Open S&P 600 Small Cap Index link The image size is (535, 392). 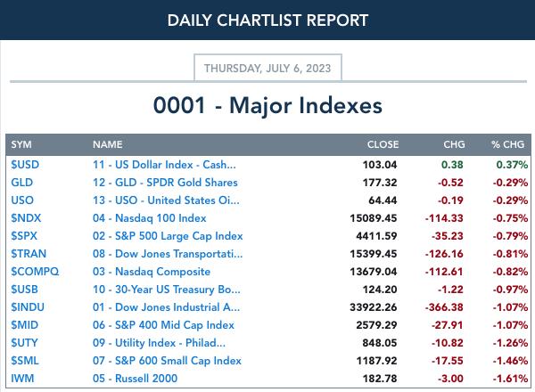(x=167, y=361)
